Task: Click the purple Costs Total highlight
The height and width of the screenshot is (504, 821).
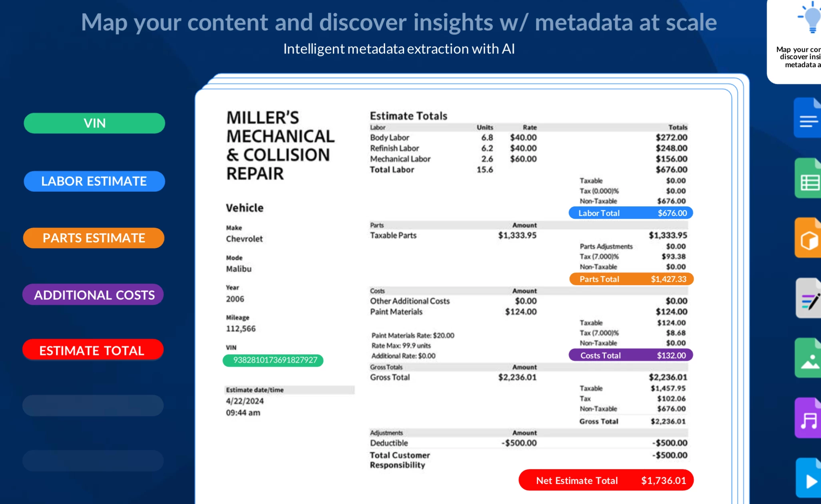Action: pyautogui.click(x=631, y=355)
